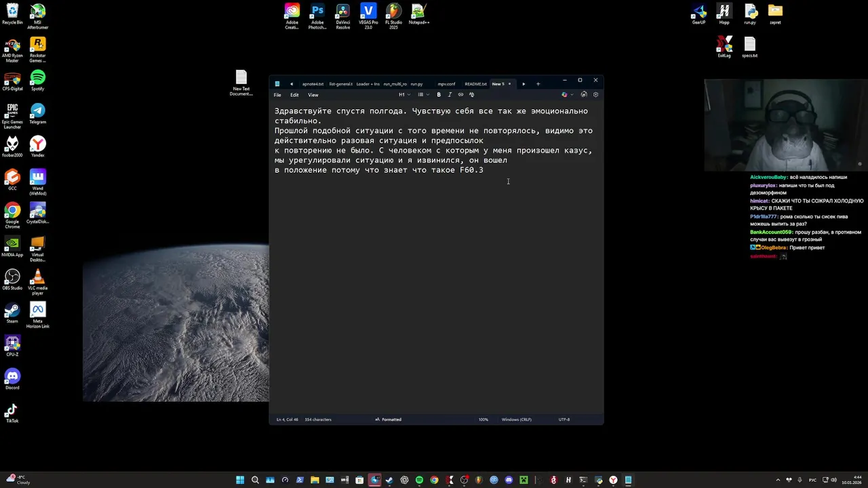
Task: Expand the list style dropdown
Action: point(423,95)
